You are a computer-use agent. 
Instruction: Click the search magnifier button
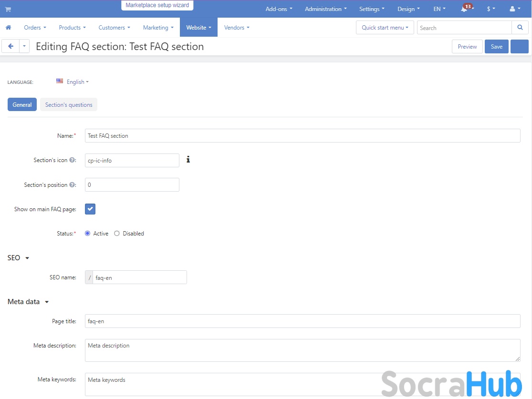click(x=520, y=28)
